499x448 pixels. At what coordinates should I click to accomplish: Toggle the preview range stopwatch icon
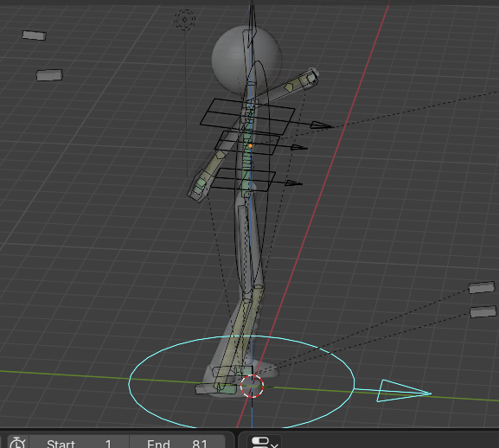[18, 443]
